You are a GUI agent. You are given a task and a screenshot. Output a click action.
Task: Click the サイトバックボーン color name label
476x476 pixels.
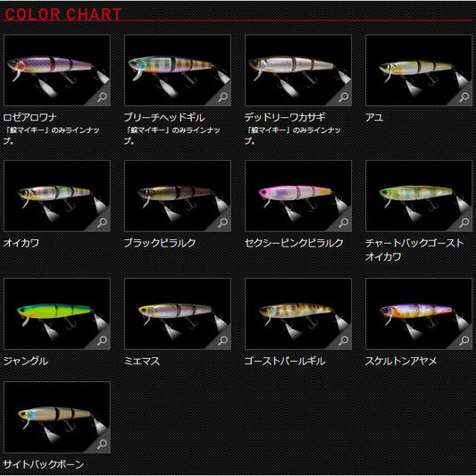pos(44,464)
